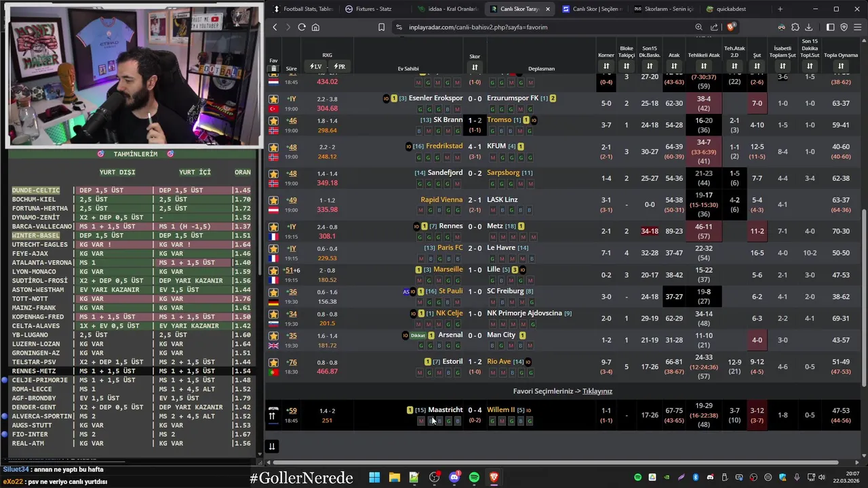868x488 pixels.
Task: Click the NK Primorje Ajdovscina team name
Action: pyautogui.click(x=524, y=314)
